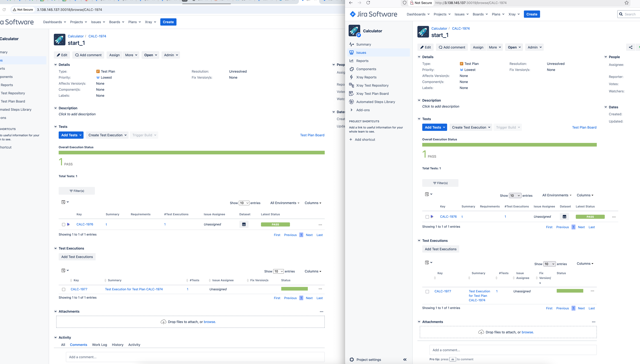Check CALC-1976 row checkbox in left window
Viewport: 640px width, 364px height.
(63, 224)
